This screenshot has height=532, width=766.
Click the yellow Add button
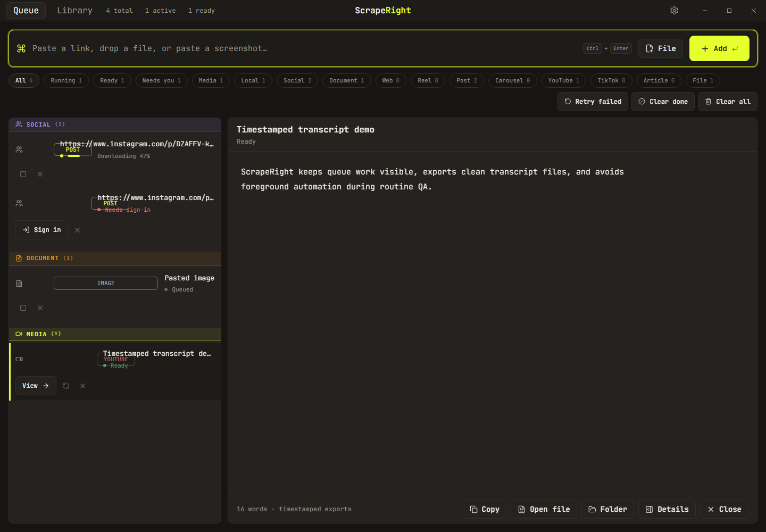click(719, 48)
